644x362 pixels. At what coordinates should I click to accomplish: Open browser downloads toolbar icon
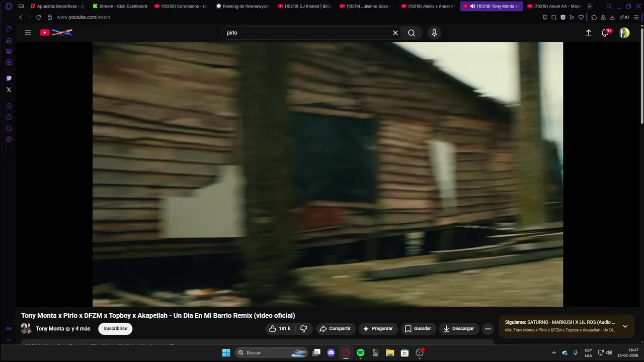(612, 17)
